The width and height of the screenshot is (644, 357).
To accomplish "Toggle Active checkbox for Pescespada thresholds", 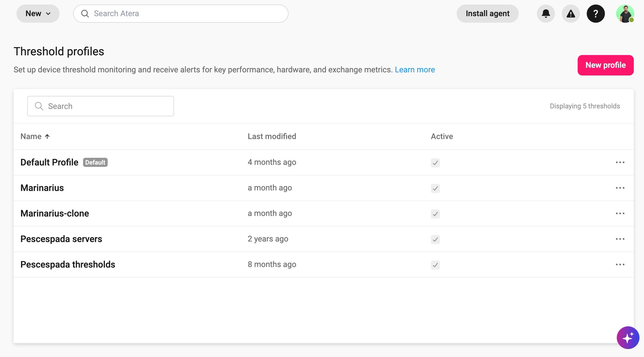I will [x=435, y=265].
